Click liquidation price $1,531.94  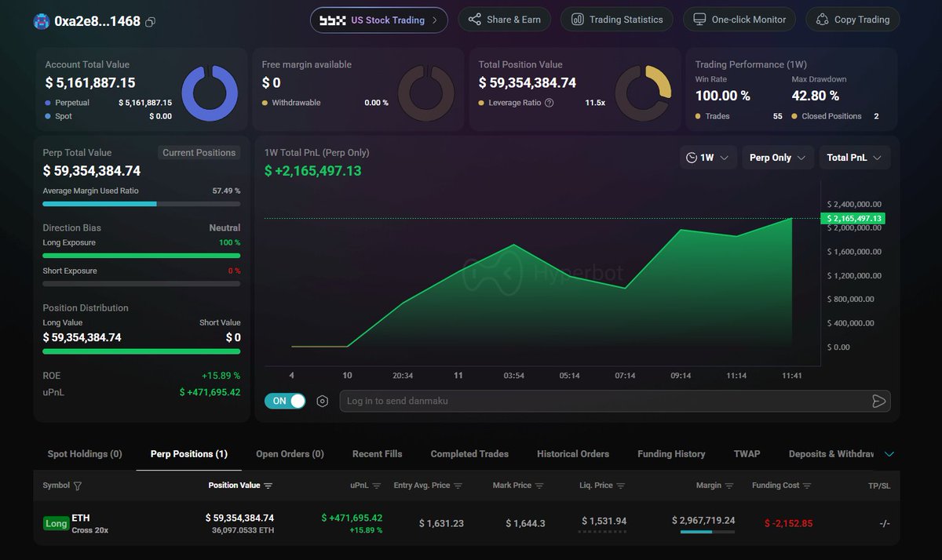click(604, 521)
